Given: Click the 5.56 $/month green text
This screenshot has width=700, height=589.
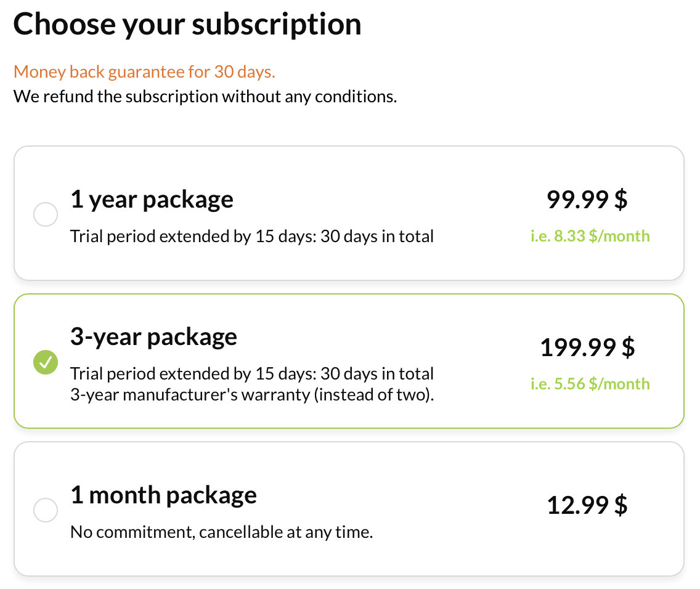Looking at the screenshot, I should (x=590, y=384).
